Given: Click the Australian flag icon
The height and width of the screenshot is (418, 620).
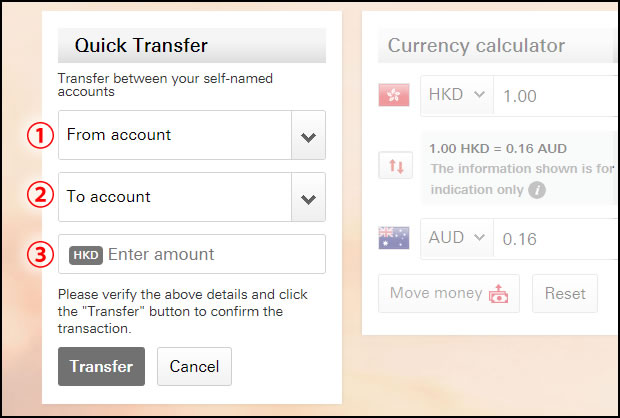Looking at the screenshot, I should coord(394,238).
